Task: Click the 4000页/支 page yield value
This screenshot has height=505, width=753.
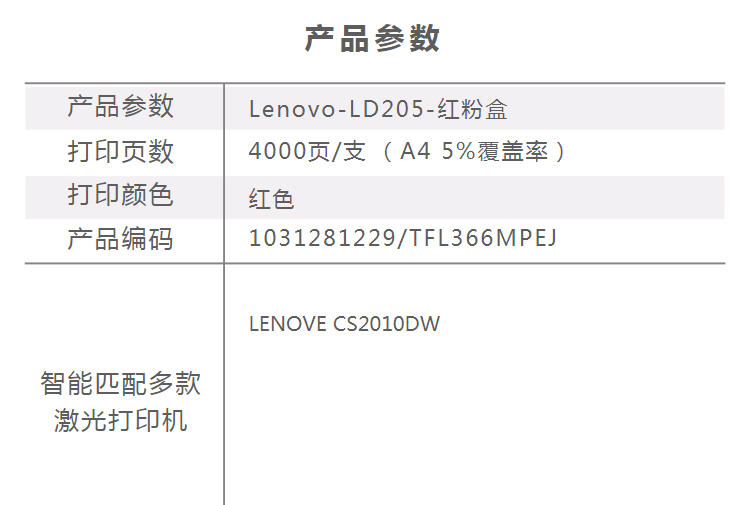Action: click(307, 152)
